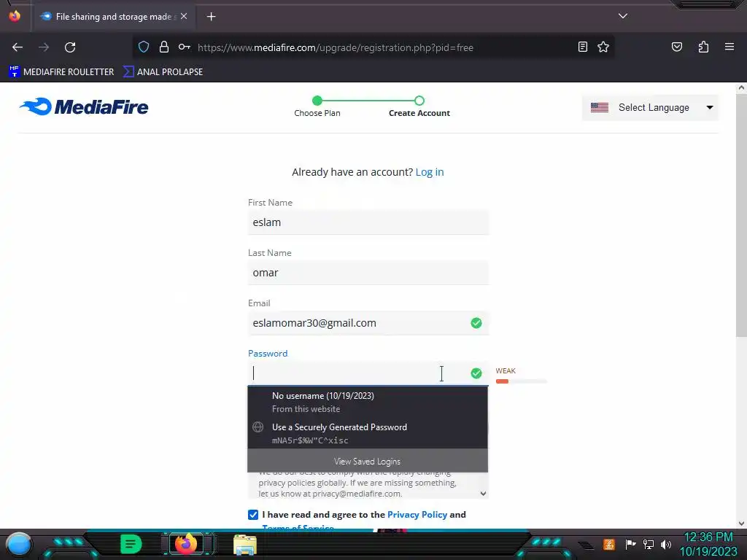The height and width of the screenshot is (560, 747).
Task: Open File Explorer from the taskbar
Action: (x=245, y=544)
